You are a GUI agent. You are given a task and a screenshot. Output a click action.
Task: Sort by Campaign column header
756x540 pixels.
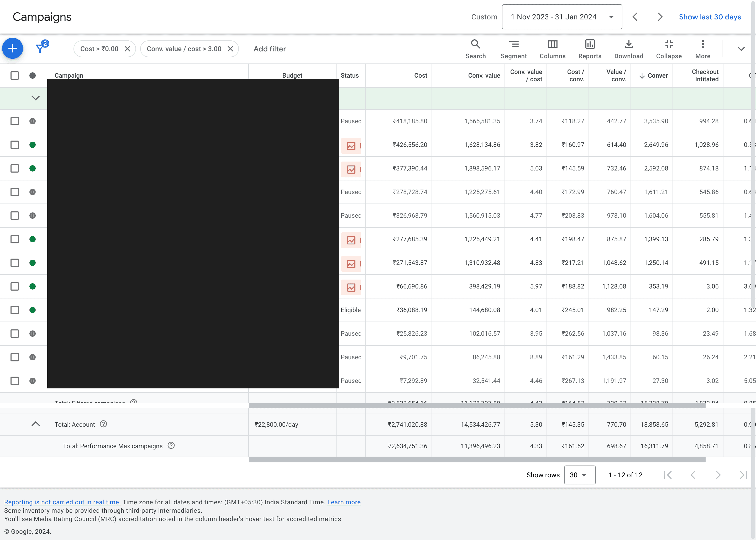69,75
